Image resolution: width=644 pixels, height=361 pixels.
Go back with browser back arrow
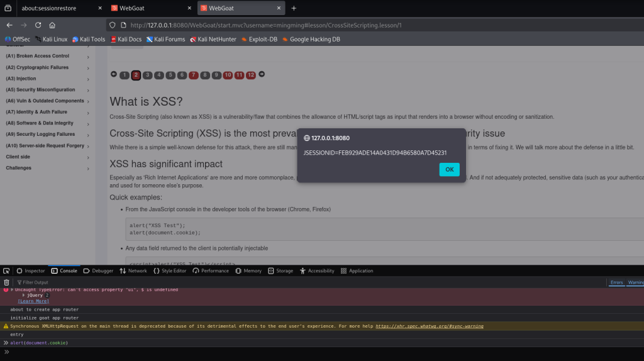click(9, 25)
